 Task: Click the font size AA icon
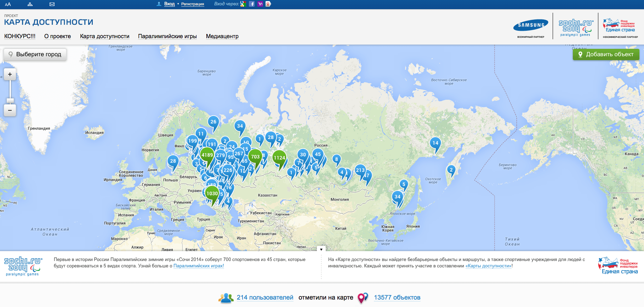coord(8,4)
